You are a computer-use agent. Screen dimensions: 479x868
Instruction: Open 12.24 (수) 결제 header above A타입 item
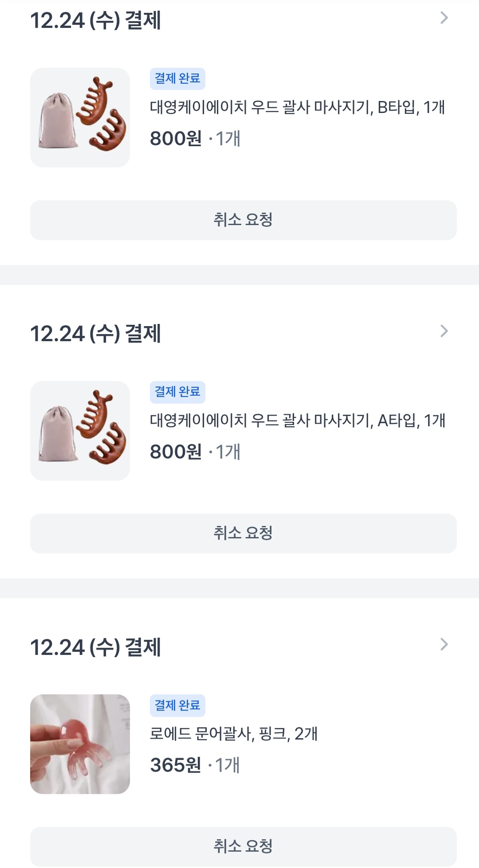(x=95, y=334)
